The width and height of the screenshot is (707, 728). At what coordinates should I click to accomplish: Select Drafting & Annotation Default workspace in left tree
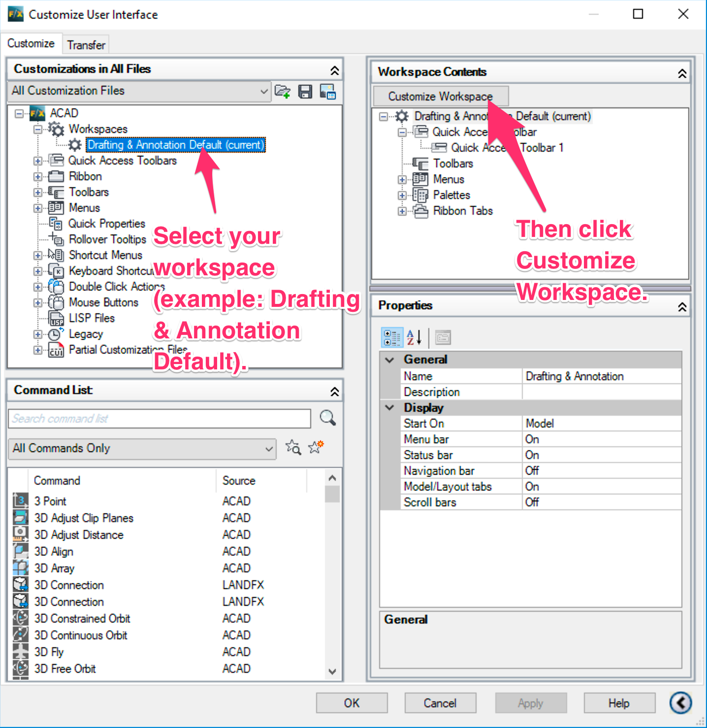(176, 145)
